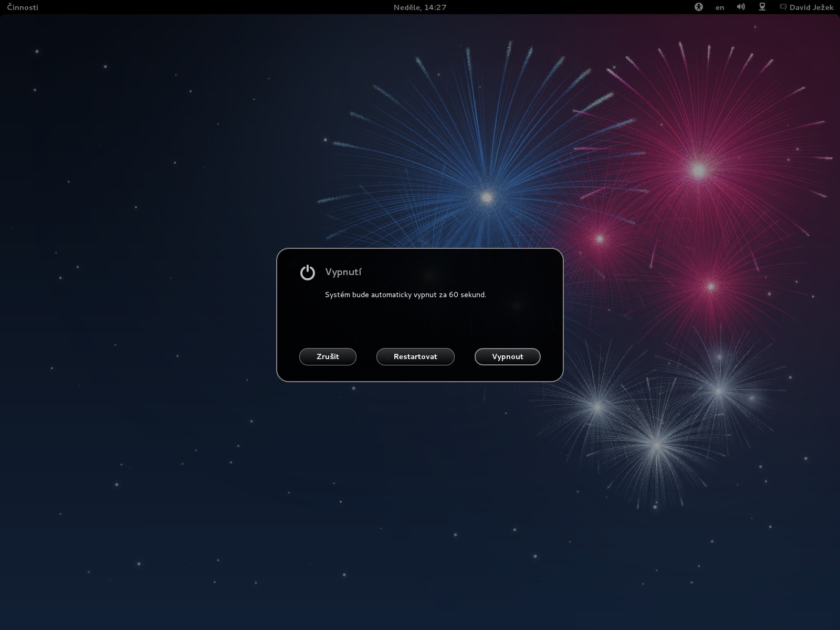Click the power icon in the Vypnutí dialog

point(308,272)
